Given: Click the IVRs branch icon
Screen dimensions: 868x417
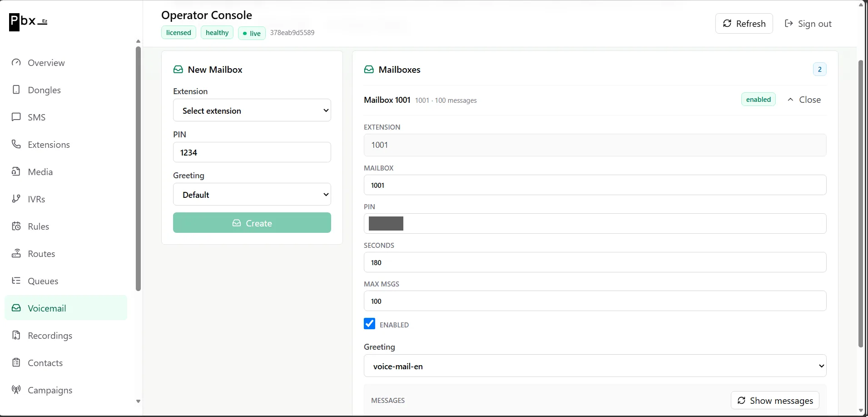Looking at the screenshot, I should 16,199.
